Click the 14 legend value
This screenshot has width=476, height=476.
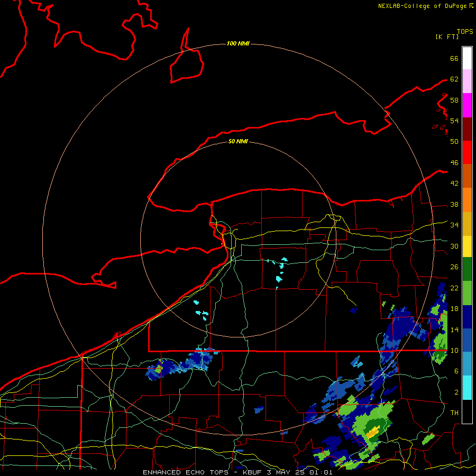coord(454,329)
